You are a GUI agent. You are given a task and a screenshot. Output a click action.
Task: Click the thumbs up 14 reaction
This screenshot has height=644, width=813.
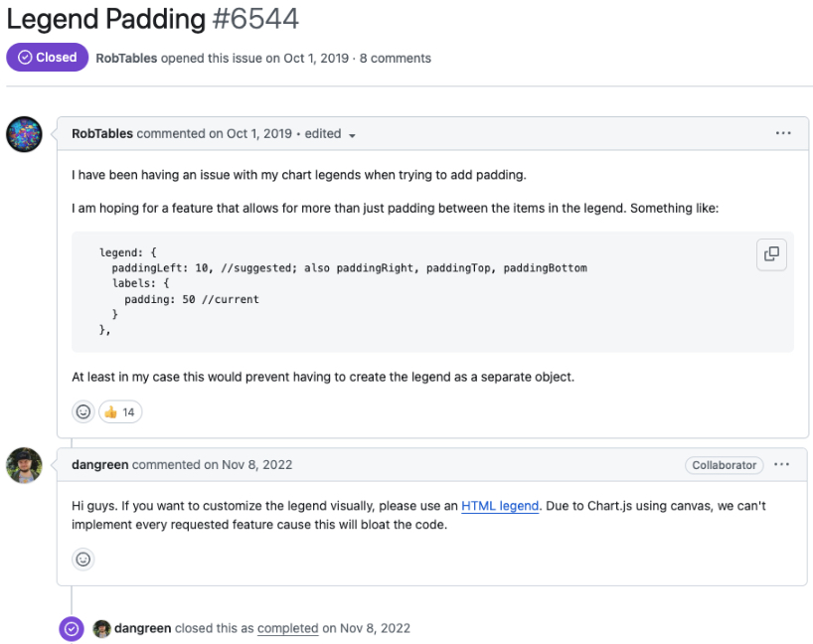click(120, 411)
